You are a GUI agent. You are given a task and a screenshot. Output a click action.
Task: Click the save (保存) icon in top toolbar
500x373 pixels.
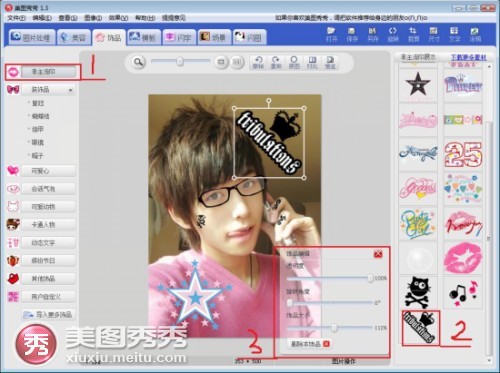352,34
